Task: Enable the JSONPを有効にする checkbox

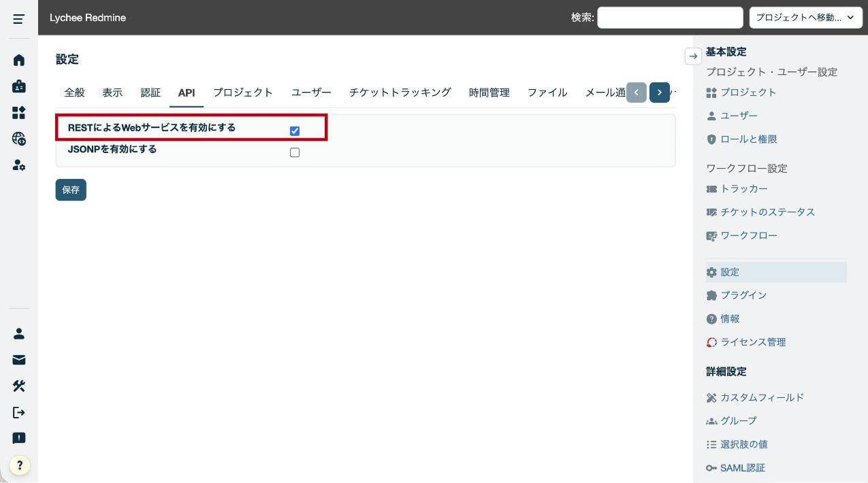Action: (x=295, y=153)
